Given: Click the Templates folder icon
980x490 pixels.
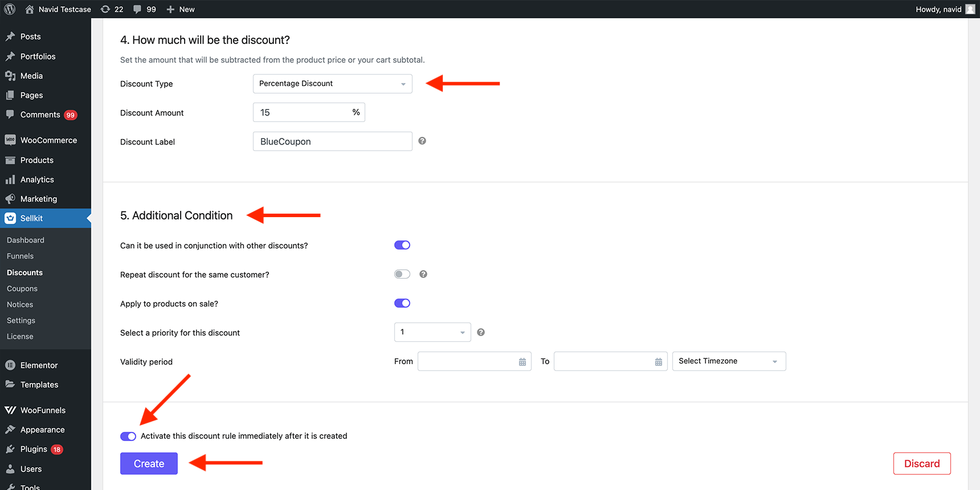Looking at the screenshot, I should pyautogui.click(x=10, y=385).
